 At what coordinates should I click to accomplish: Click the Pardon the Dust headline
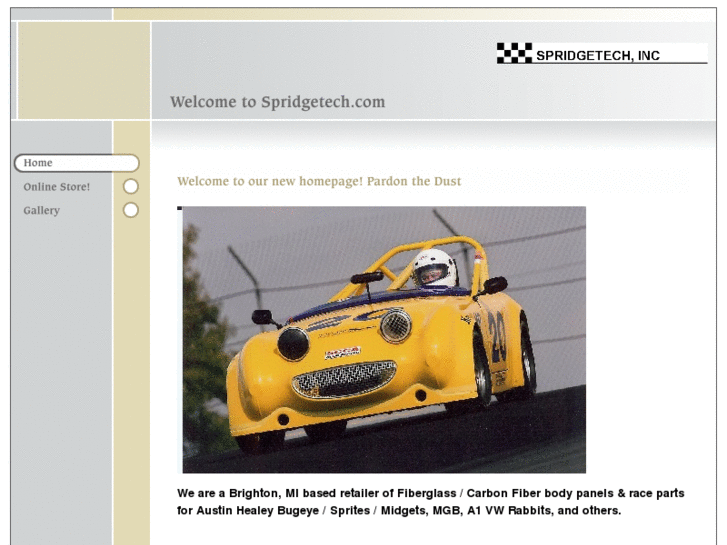(x=319, y=181)
